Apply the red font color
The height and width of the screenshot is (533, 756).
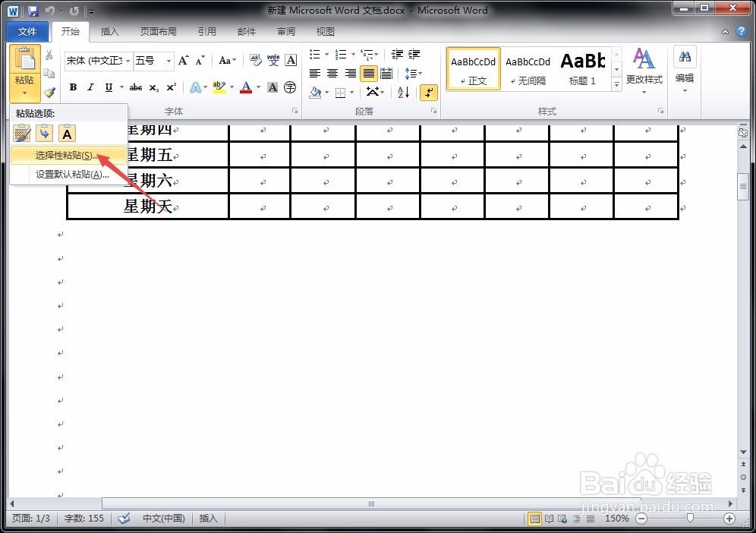tap(246, 87)
